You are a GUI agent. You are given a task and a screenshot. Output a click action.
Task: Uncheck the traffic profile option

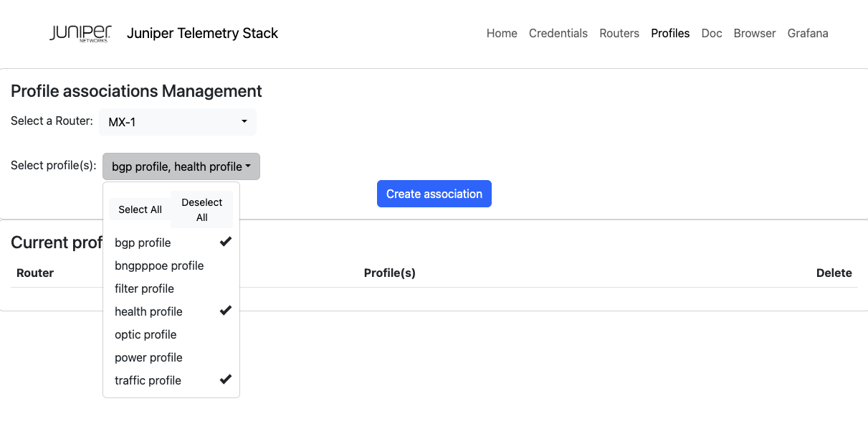(x=171, y=380)
